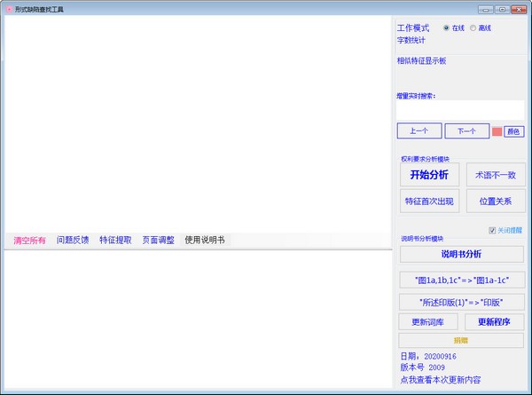Click the 版本号 2009 text
The width and height of the screenshot is (532, 395).
tap(422, 367)
